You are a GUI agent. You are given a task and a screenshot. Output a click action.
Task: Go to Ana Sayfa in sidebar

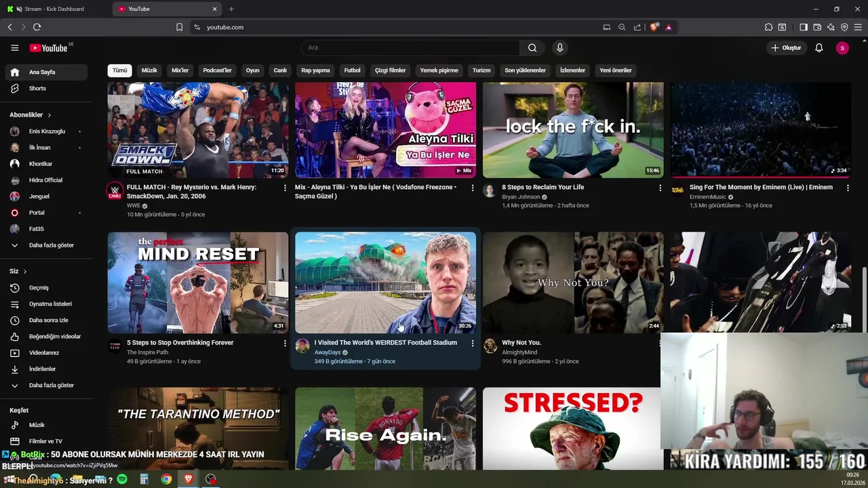(46, 72)
